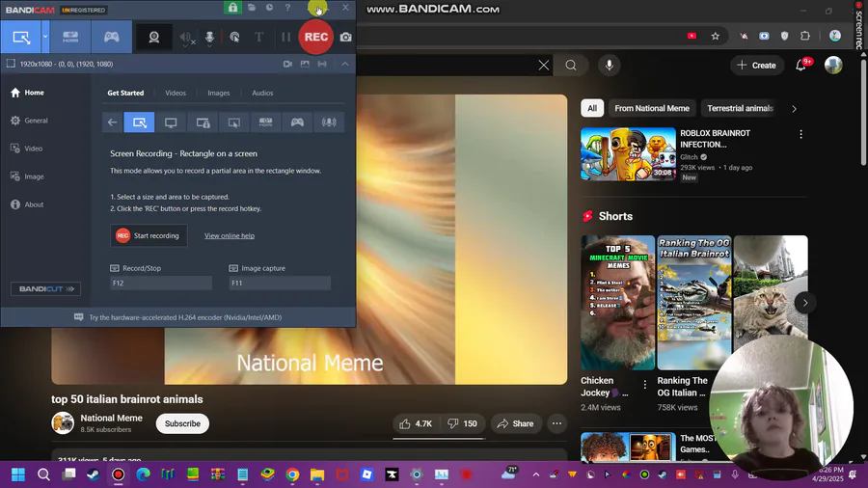Select Fullscreen mode monitor icon
This screenshot has height=488, width=868.
click(x=171, y=122)
